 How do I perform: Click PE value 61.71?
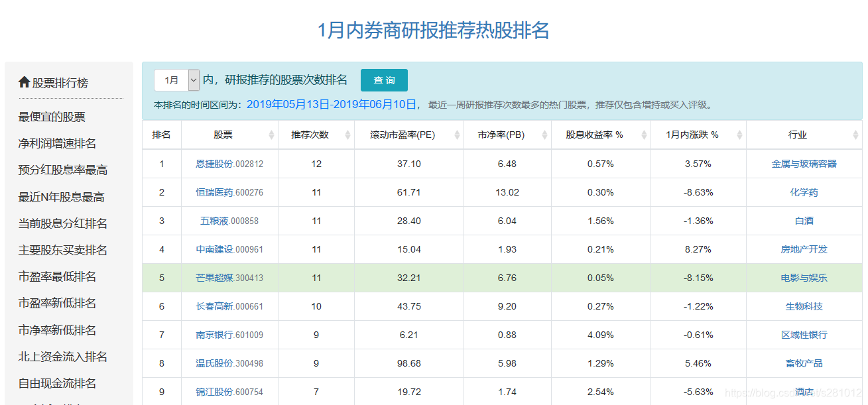(x=408, y=192)
